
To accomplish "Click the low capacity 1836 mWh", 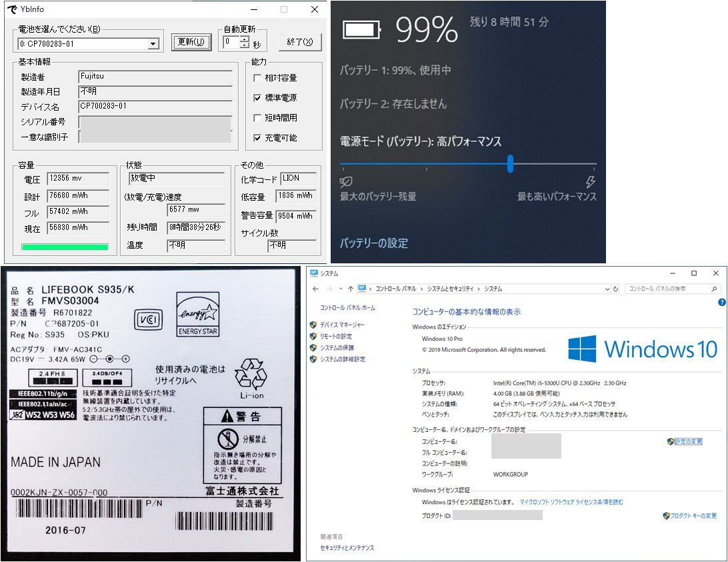I will tap(296, 195).
